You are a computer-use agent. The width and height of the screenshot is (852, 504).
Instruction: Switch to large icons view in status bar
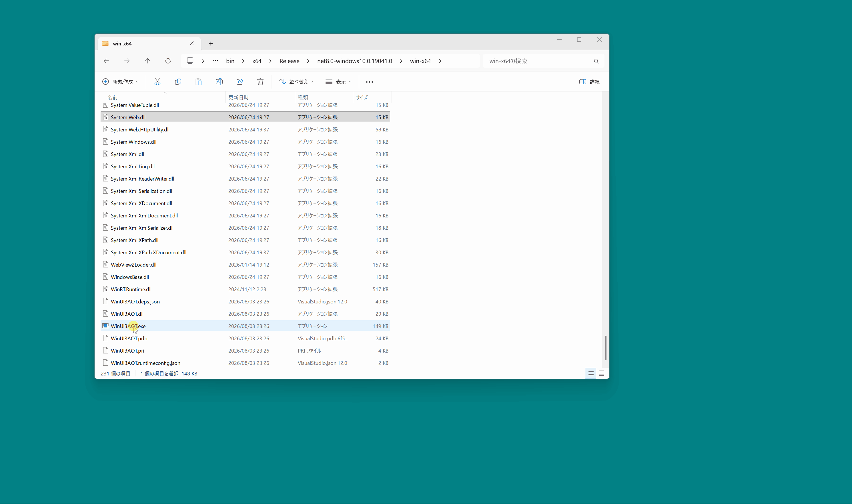(602, 373)
